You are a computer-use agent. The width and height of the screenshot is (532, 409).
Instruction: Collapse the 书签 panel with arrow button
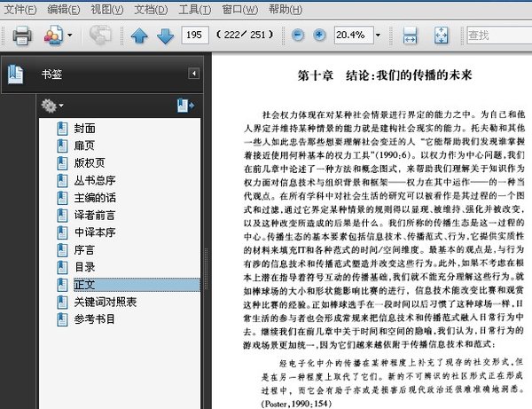pos(193,74)
